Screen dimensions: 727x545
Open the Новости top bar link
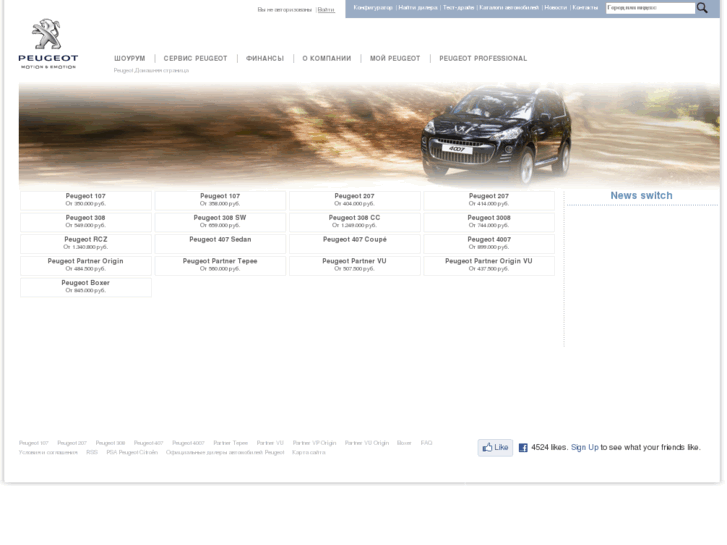555,7
